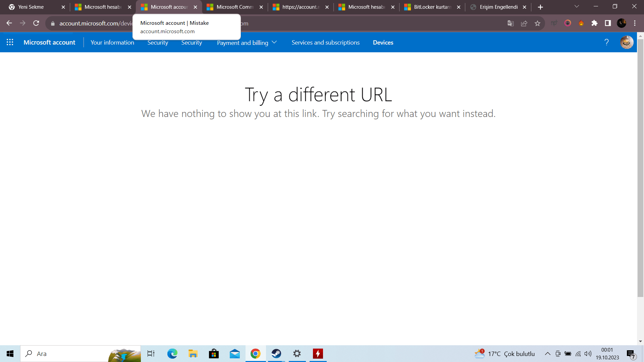The height and width of the screenshot is (362, 644).
Task: Toggle the Chrome side panel
Action: [608, 23]
